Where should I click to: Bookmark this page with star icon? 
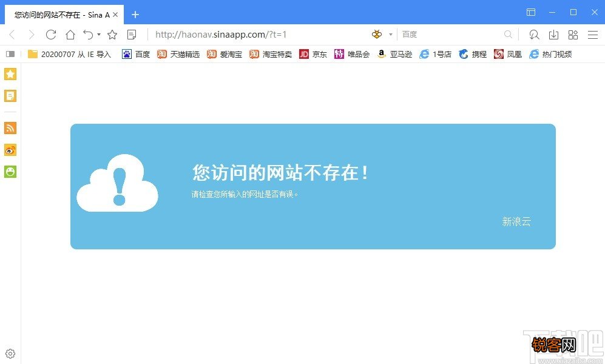click(112, 35)
